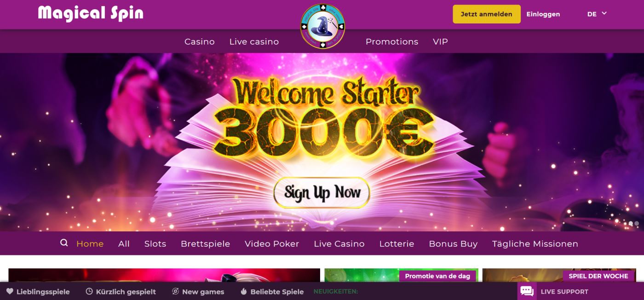
Task: Click the Magical Spin text logo
Action: 91,13
